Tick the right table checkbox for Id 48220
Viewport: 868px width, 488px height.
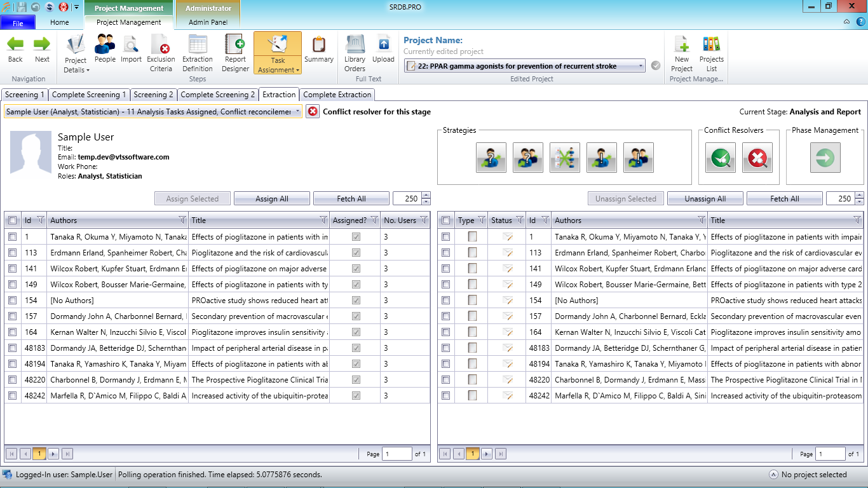click(x=446, y=379)
